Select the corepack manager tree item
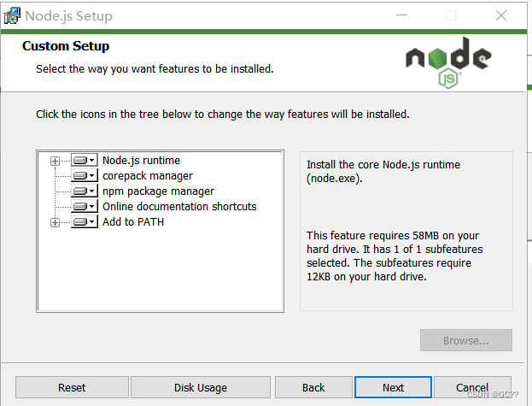Viewport: 532px width, 406px height. [148, 176]
